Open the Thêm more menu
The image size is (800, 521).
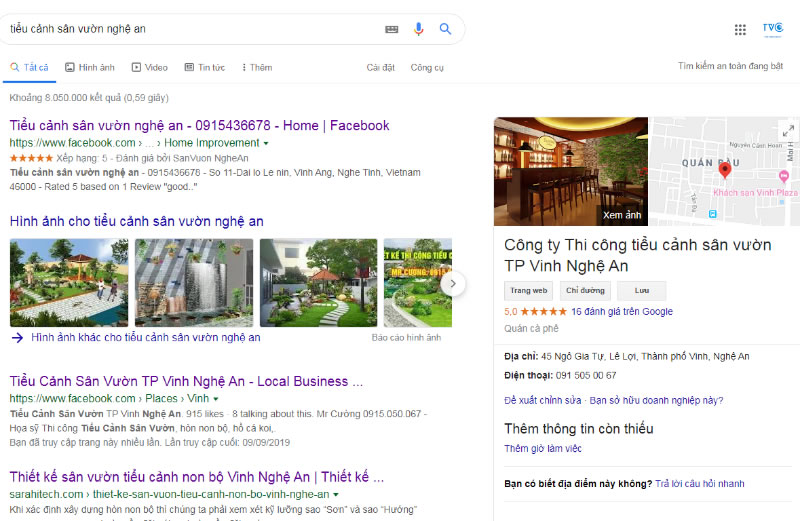(x=257, y=67)
